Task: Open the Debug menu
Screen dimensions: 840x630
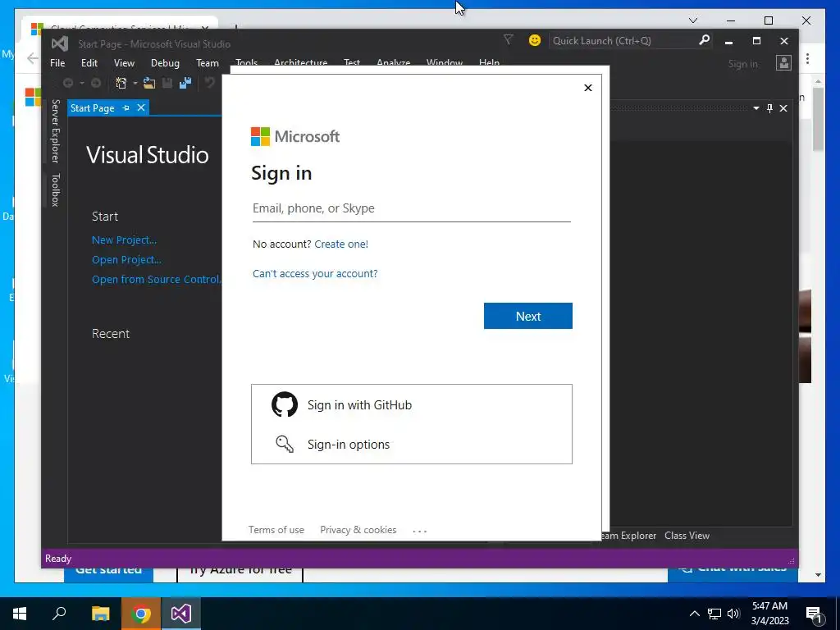Action: (165, 62)
